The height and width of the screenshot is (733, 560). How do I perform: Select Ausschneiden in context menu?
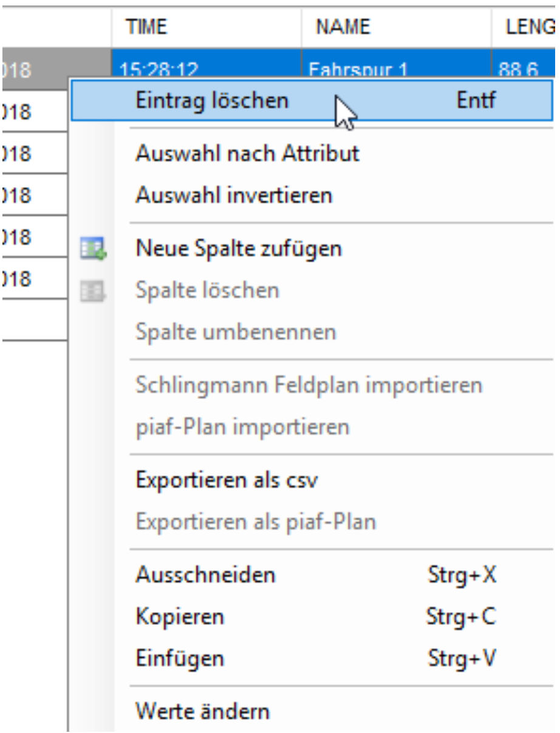205,575
